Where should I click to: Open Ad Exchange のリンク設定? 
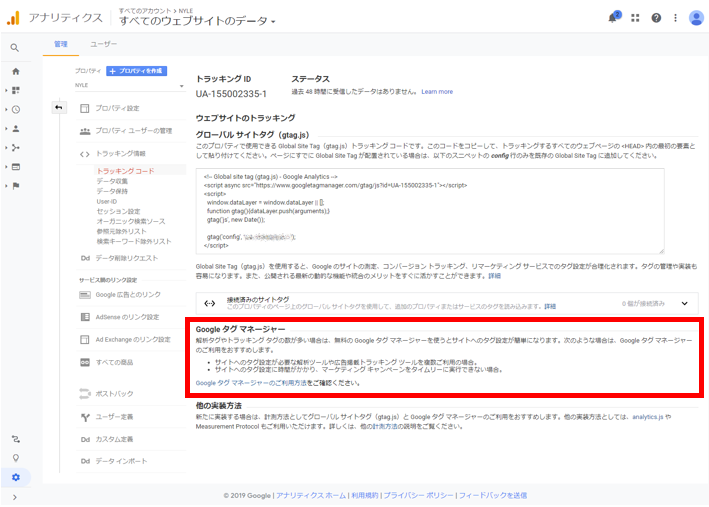click(133, 340)
